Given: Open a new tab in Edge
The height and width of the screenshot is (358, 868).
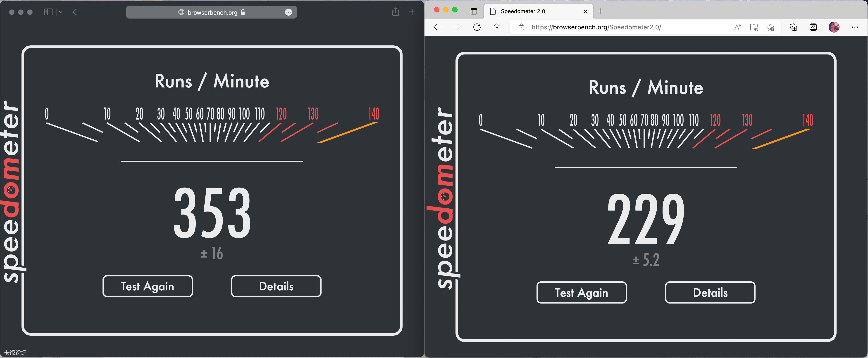Looking at the screenshot, I should [x=601, y=11].
